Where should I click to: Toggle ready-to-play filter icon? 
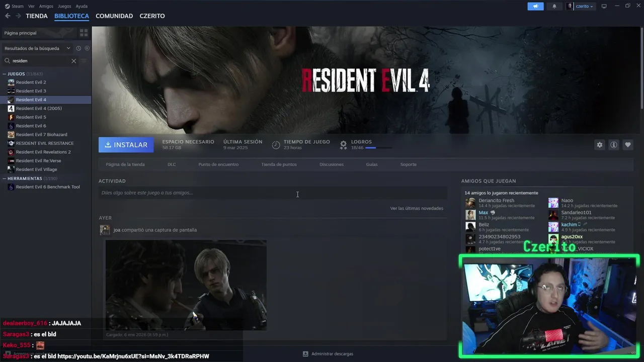tap(87, 48)
